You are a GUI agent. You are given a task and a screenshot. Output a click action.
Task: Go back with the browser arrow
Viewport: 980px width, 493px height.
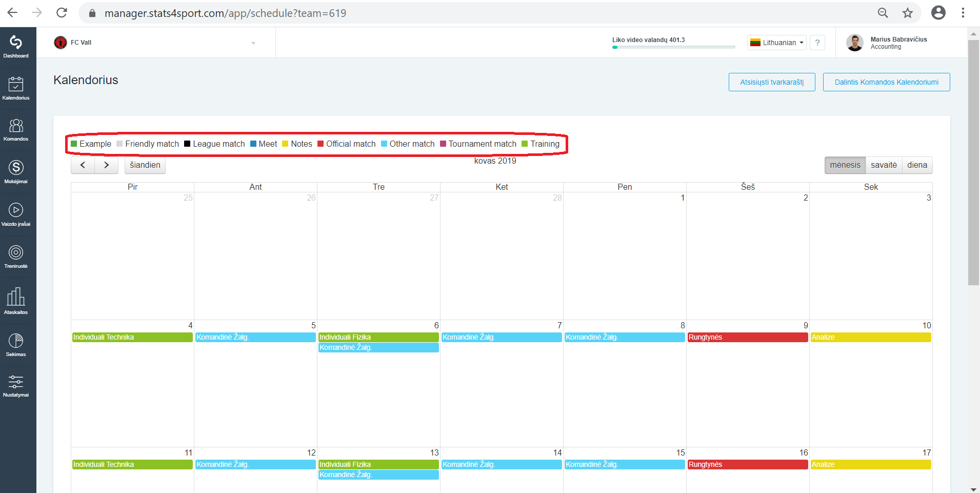[x=12, y=13]
